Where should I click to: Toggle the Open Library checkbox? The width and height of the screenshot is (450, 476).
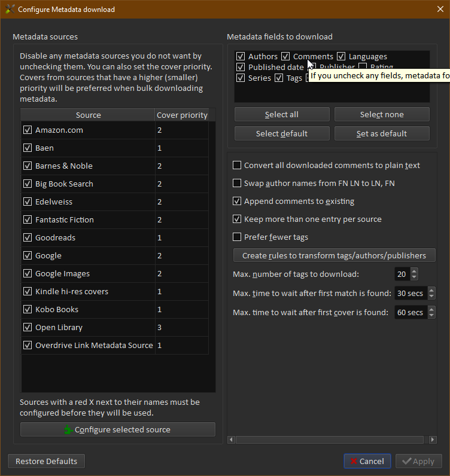click(x=28, y=327)
